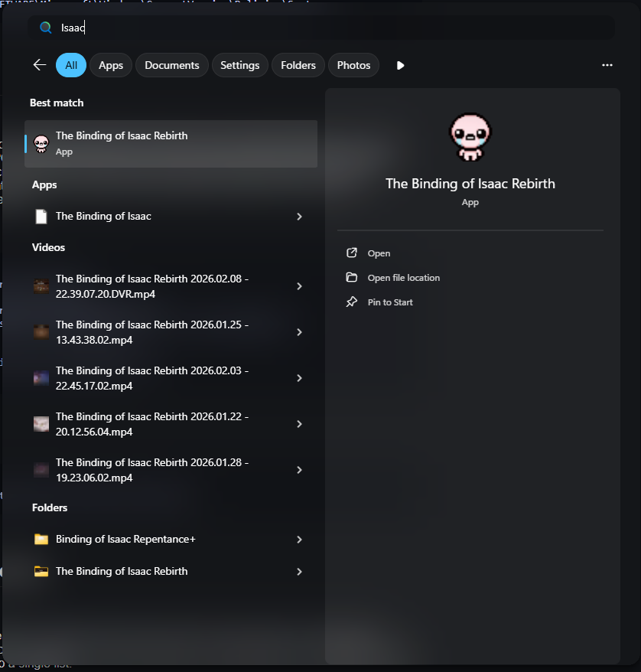The width and height of the screenshot is (641, 672).
Task: Click the large Isaac app icon
Action: click(x=470, y=137)
